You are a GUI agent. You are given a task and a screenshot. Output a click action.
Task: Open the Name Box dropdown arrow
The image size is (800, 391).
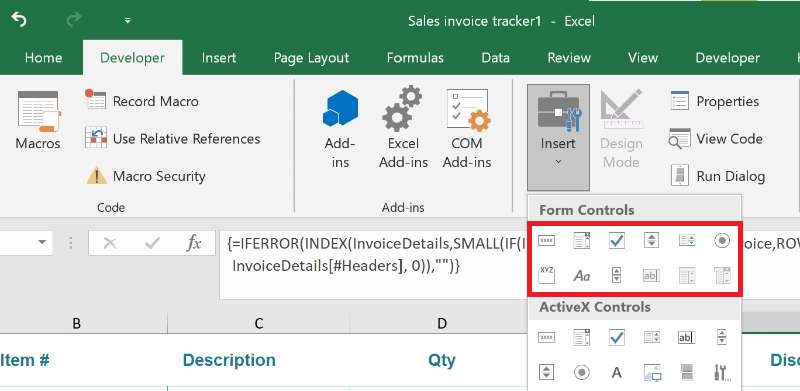(42, 242)
